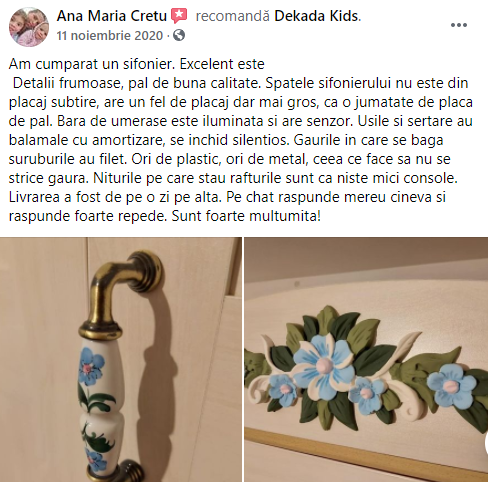Click the text 'Sunt foarte multumita!'
This screenshot has height=482, width=488.
point(246,216)
